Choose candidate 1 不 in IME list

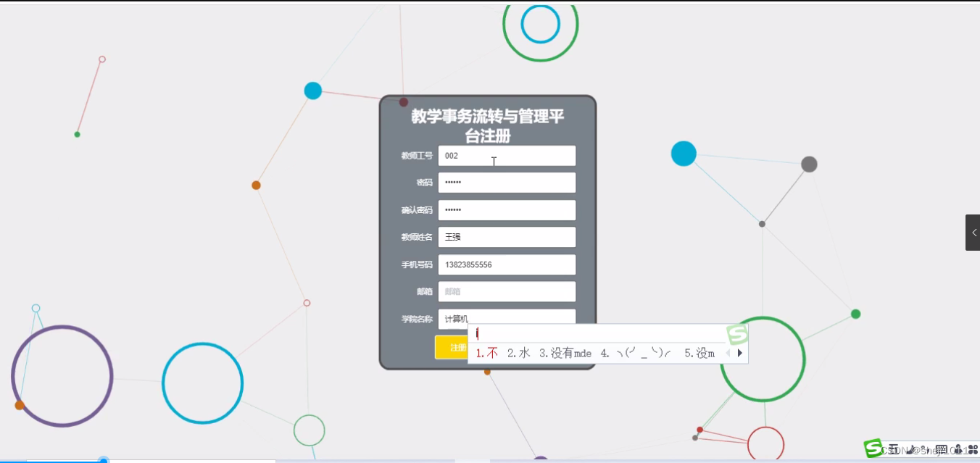point(487,354)
